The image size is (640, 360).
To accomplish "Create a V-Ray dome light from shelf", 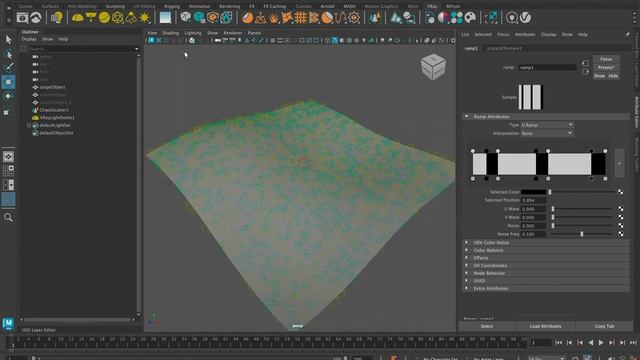I will tap(78, 18).
